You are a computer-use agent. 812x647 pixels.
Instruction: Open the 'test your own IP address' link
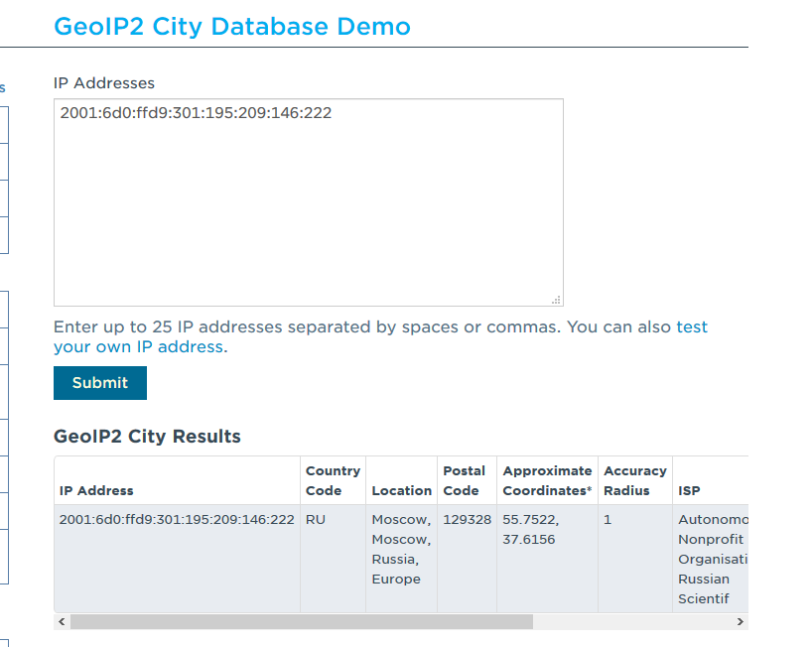point(380,336)
